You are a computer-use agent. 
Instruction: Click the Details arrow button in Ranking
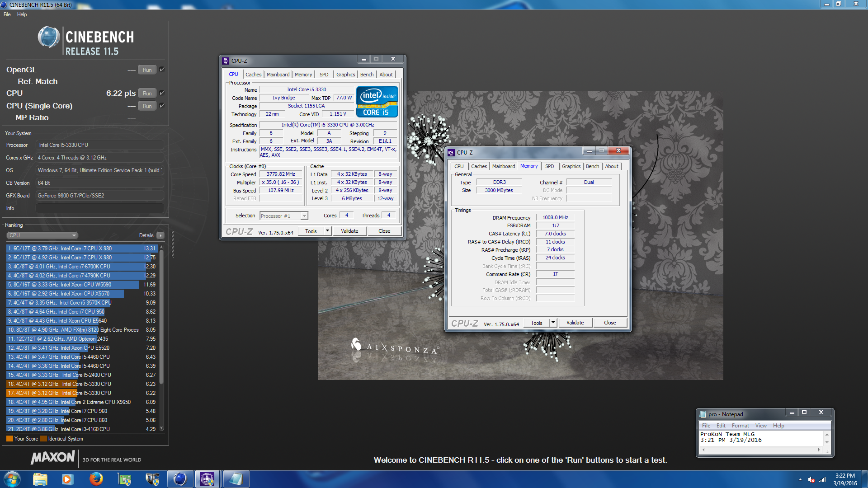pyautogui.click(x=160, y=235)
